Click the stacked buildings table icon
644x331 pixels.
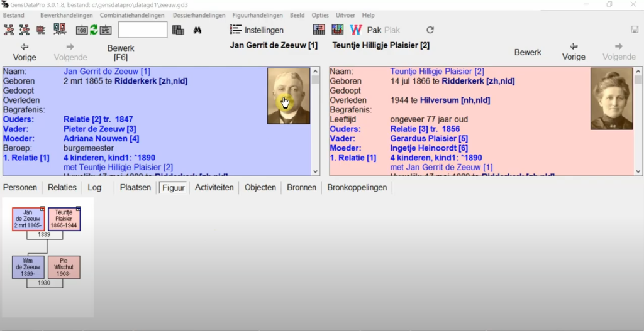(178, 30)
